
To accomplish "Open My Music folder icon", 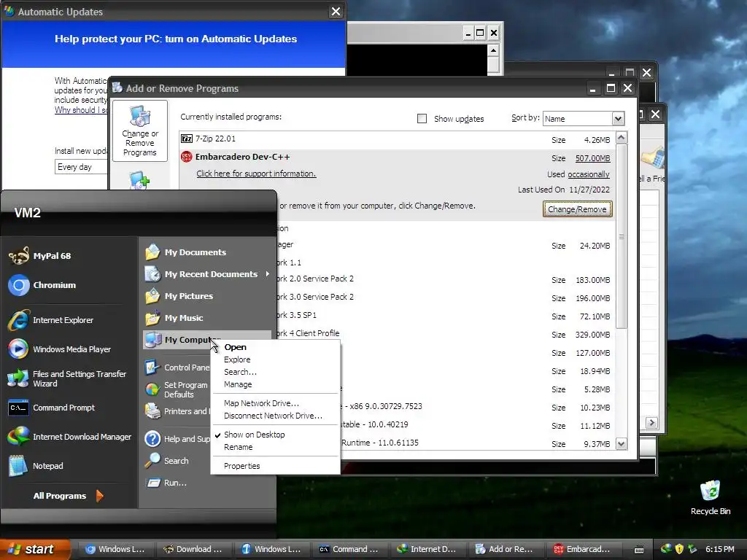I will pyautogui.click(x=152, y=318).
